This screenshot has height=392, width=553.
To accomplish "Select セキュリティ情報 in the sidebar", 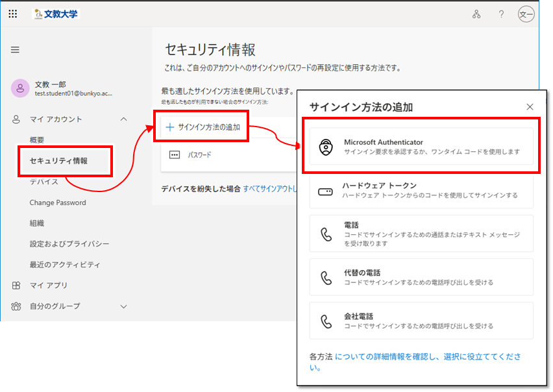I will pos(58,161).
